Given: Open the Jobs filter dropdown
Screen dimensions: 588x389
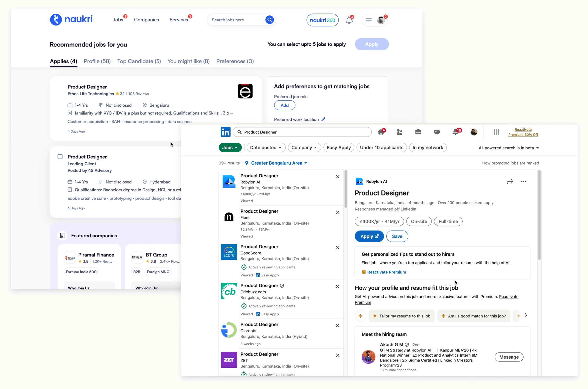Looking at the screenshot, I should (230, 147).
